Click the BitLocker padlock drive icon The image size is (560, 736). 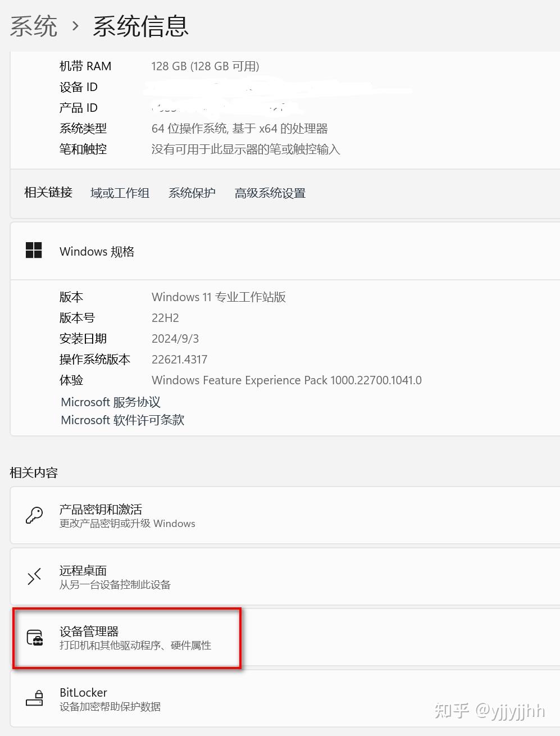pos(35,698)
